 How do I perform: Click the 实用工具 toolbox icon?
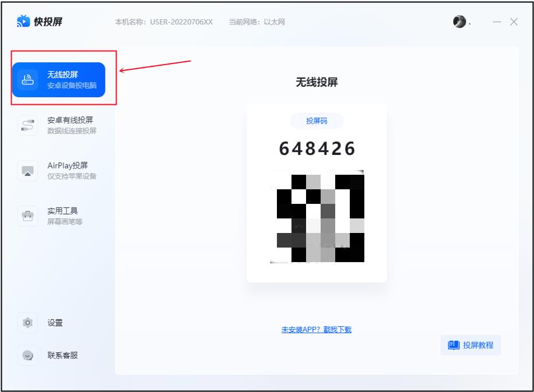(27, 216)
